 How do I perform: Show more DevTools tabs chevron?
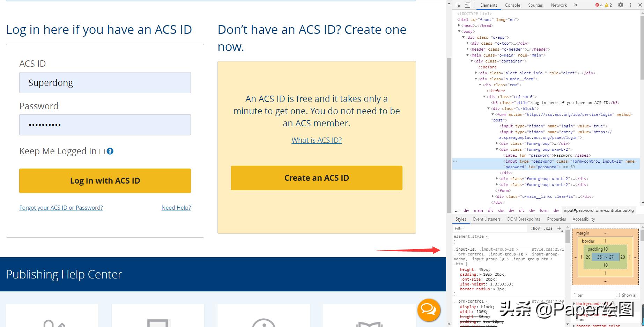(x=576, y=5)
